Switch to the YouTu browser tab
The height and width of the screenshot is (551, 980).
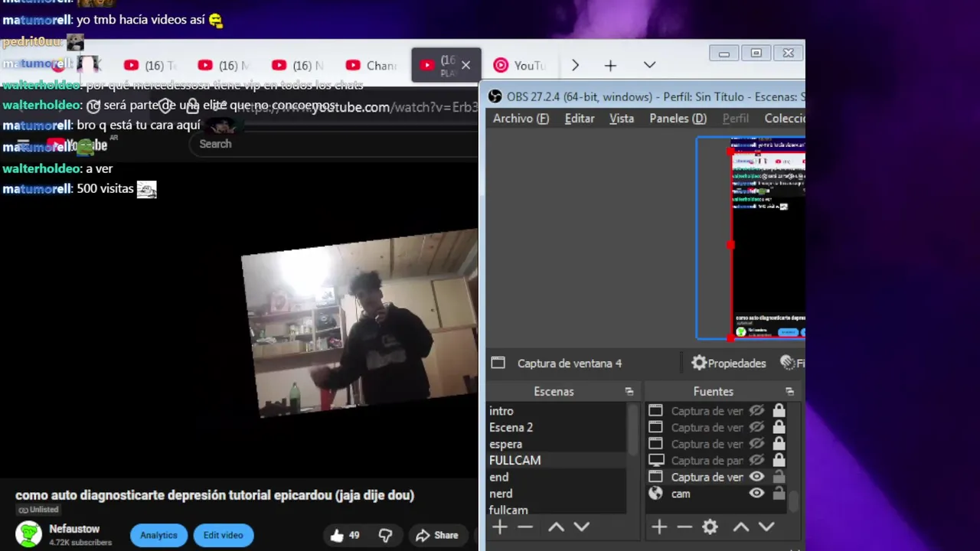(520, 66)
